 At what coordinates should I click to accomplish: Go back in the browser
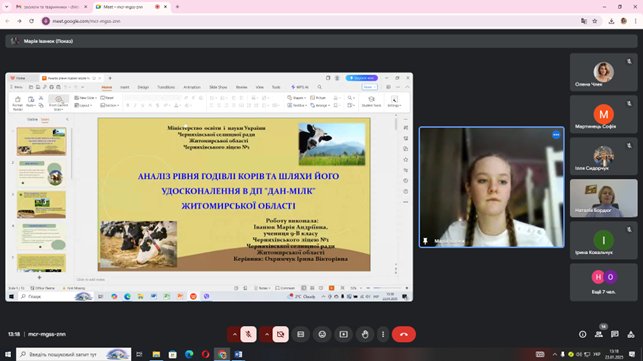[x=7, y=21]
